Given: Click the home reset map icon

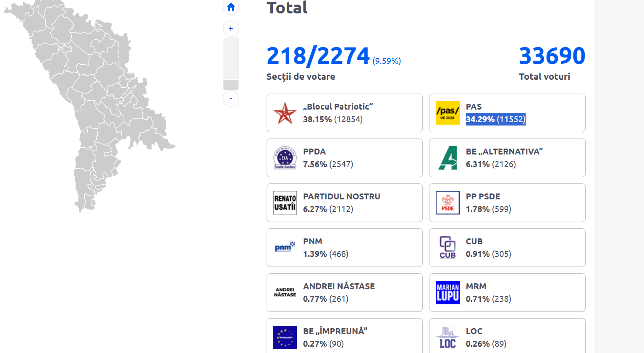Looking at the screenshot, I should tap(231, 7).
